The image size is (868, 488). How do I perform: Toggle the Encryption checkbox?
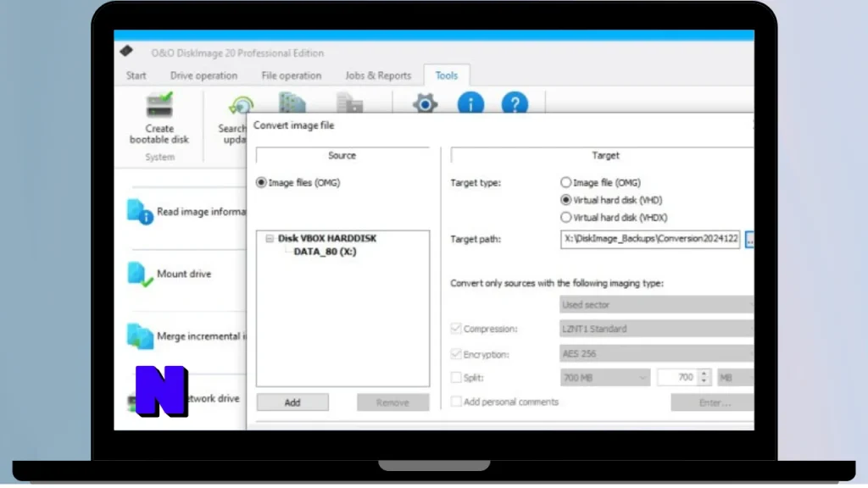coord(455,353)
